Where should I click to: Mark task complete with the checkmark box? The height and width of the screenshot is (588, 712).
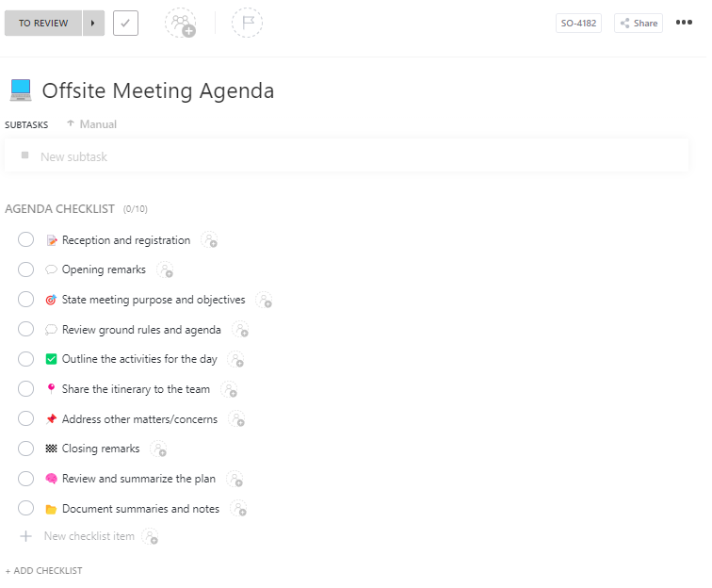coord(125,24)
